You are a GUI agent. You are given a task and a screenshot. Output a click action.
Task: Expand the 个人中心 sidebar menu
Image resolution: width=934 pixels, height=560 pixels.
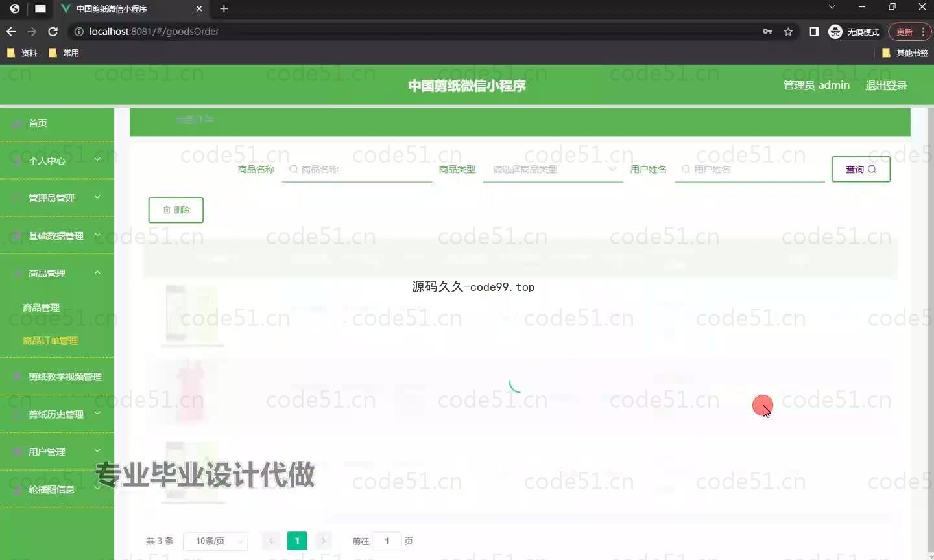click(x=57, y=160)
